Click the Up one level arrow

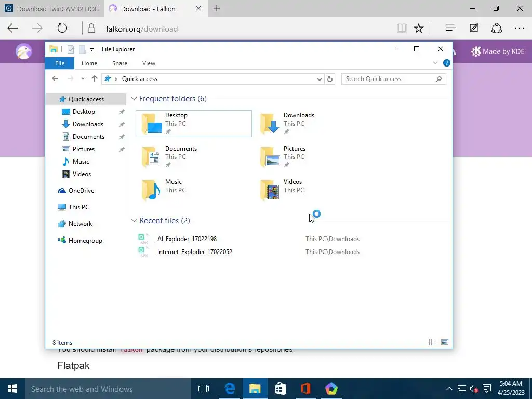(x=95, y=79)
